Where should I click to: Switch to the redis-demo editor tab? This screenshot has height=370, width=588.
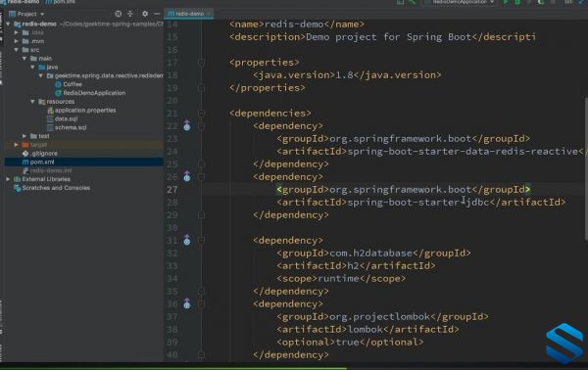pyautogui.click(x=189, y=14)
